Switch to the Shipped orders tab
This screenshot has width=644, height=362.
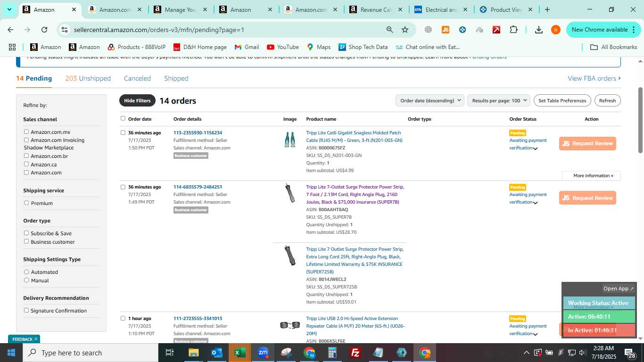[x=176, y=78]
